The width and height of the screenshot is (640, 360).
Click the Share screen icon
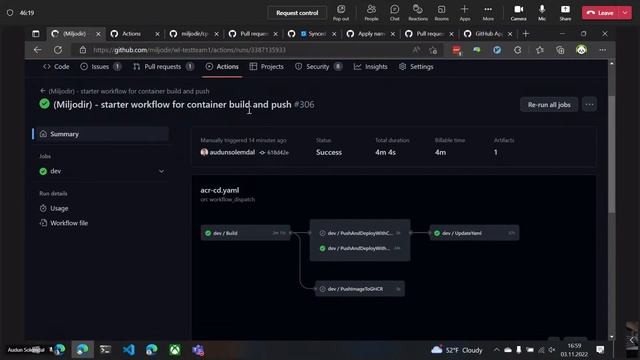(x=565, y=13)
